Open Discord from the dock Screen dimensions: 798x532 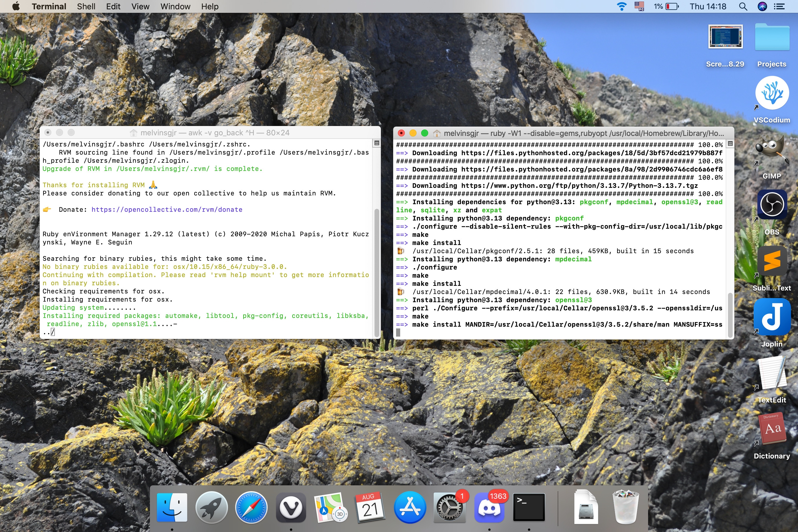click(x=489, y=508)
